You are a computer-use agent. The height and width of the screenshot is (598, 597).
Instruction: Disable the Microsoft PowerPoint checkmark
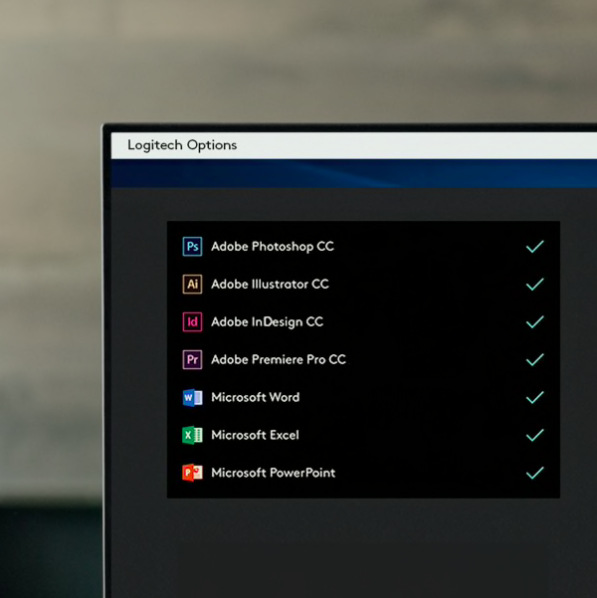[535, 473]
